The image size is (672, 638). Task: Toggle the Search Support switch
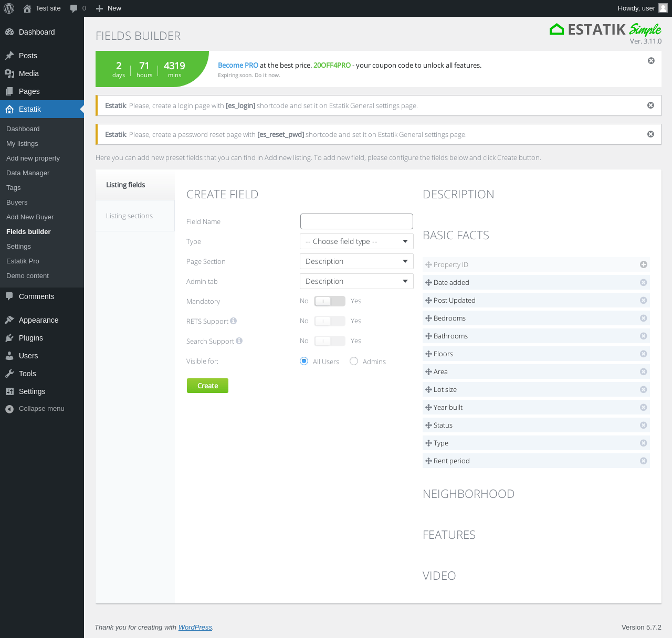click(330, 341)
